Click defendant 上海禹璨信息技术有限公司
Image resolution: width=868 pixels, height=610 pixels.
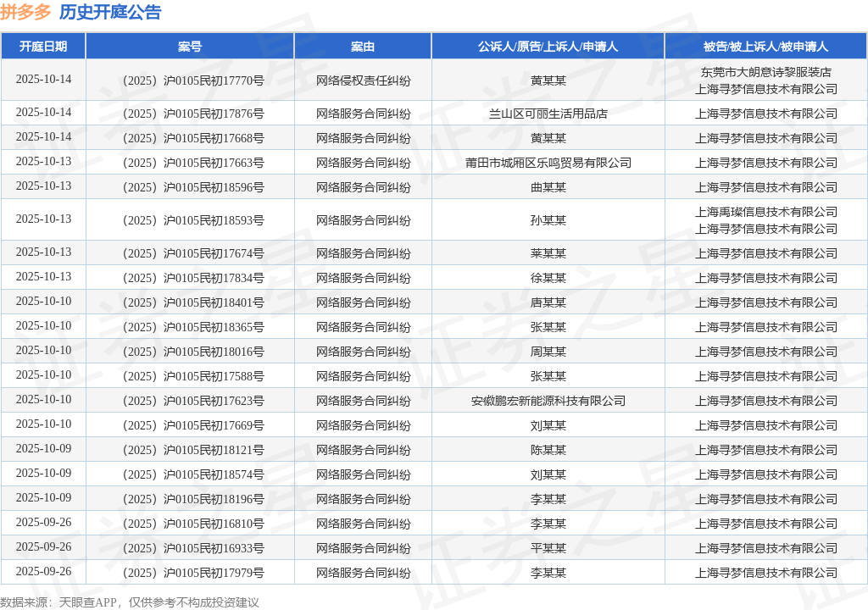(x=766, y=212)
